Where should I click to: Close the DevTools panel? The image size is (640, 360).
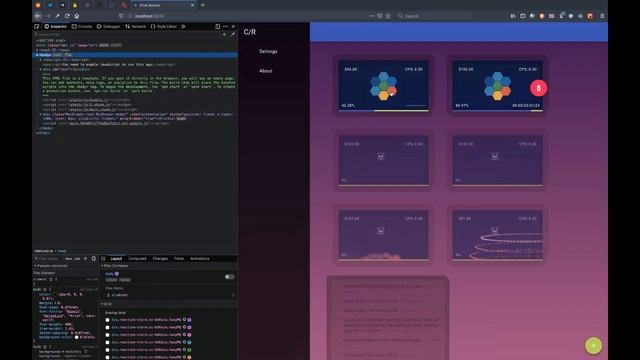pos(233,27)
